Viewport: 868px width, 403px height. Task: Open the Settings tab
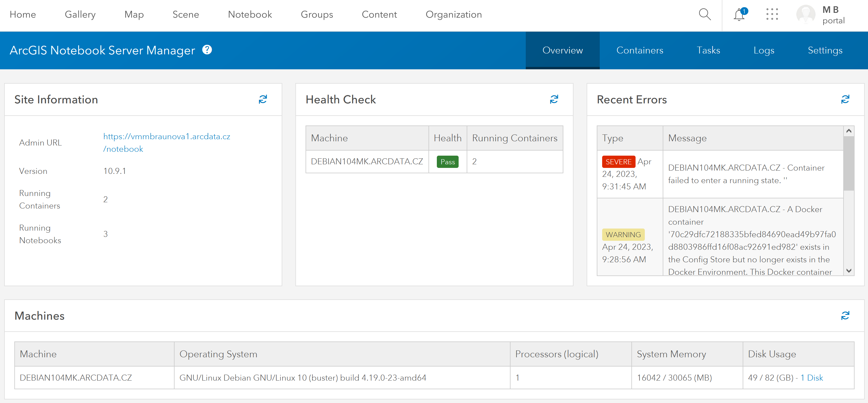point(824,50)
